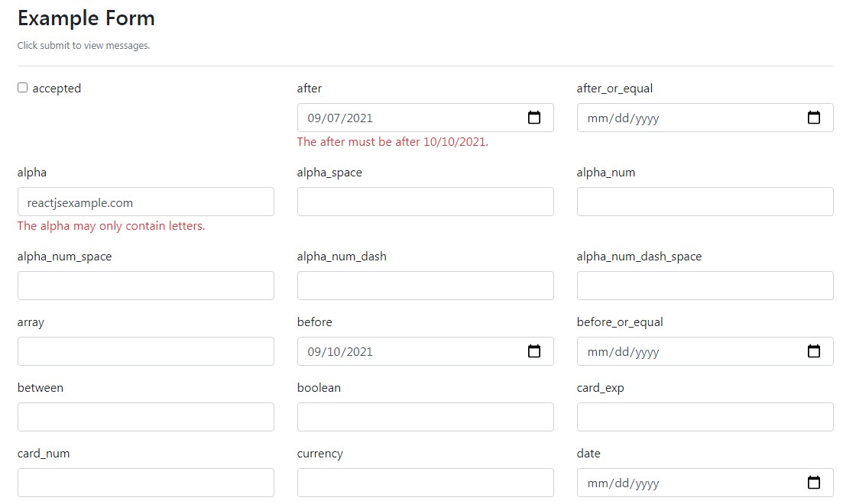
Task: Select the card_num input field
Action: click(x=145, y=483)
